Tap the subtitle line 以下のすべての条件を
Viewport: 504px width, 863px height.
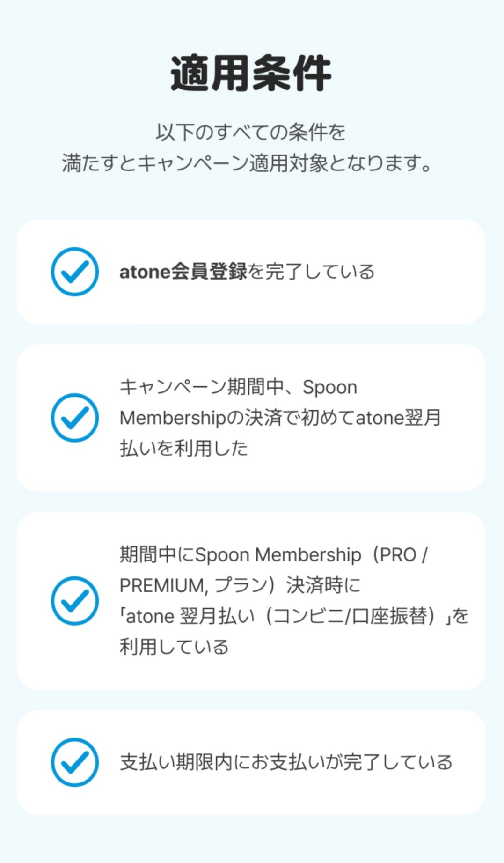(251, 133)
